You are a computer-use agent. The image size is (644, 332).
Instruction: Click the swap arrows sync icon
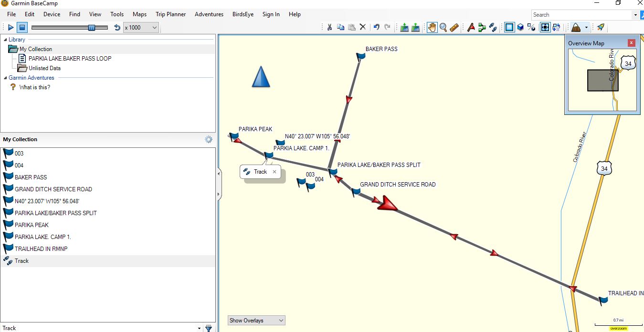556,28
